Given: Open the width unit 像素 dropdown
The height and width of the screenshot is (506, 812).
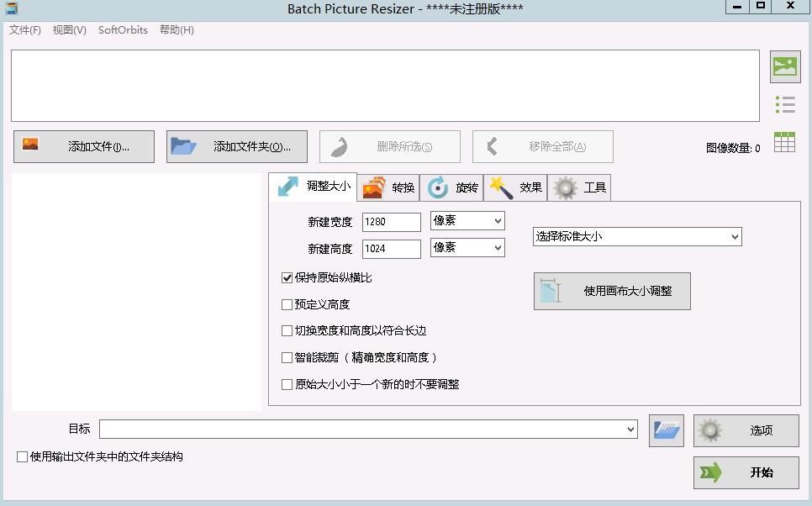Looking at the screenshot, I should pyautogui.click(x=467, y=220).
